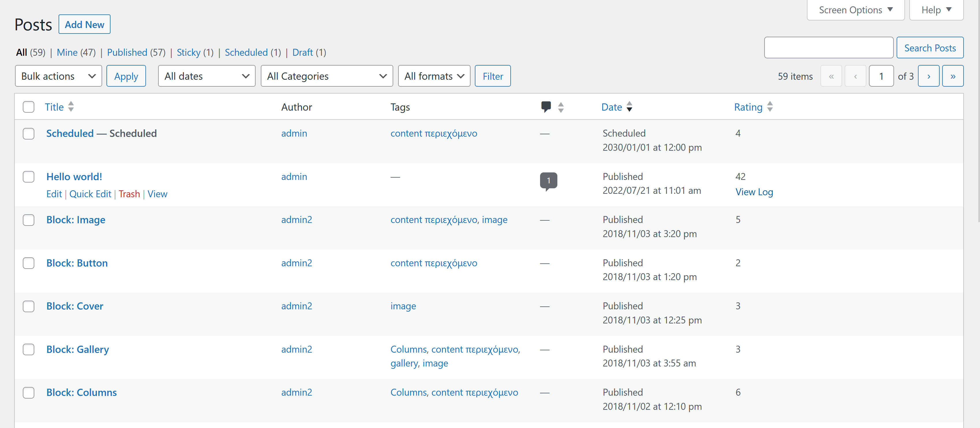
Task: Click the comments bubble column header icon
Action: (546, 106)
